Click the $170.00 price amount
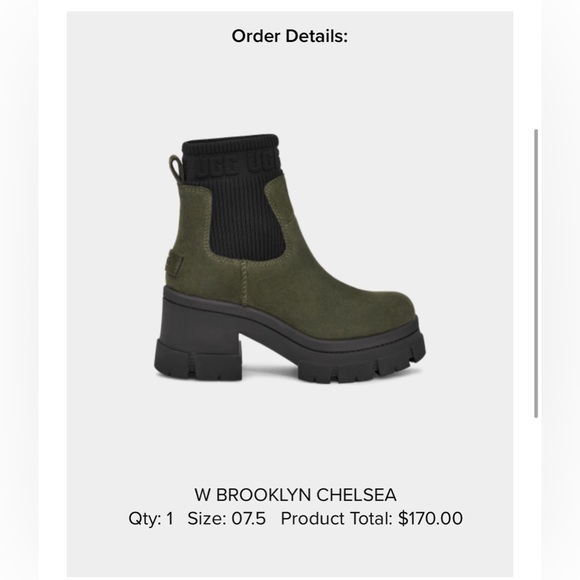The height and width of the screenshot is (580, 580). pyautogui.click(x=430, y=518)
